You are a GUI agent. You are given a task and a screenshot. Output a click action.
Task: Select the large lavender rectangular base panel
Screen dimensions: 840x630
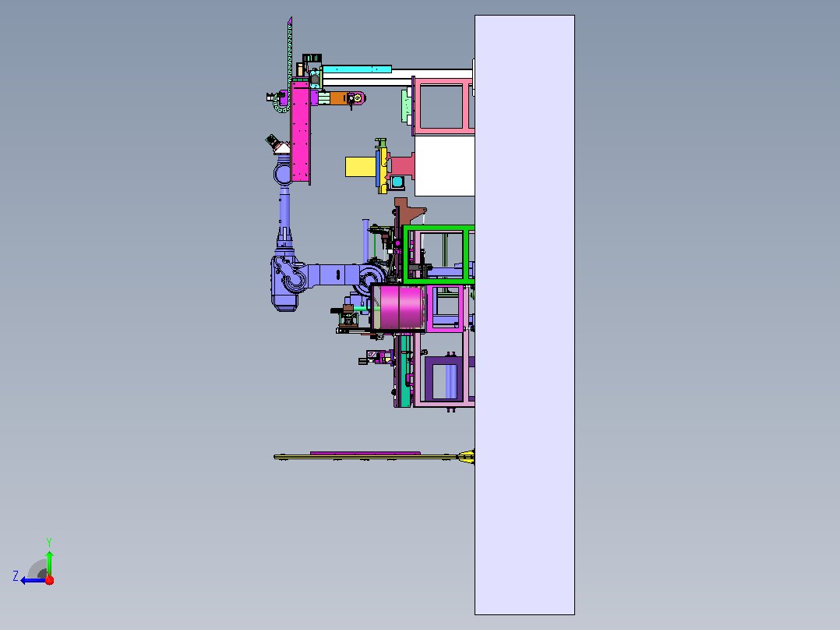524,315
